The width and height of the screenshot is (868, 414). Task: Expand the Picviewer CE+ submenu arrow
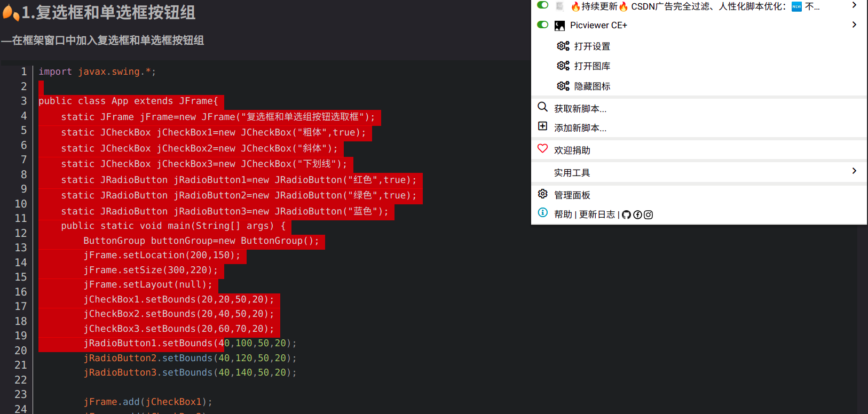click(854, 25)
